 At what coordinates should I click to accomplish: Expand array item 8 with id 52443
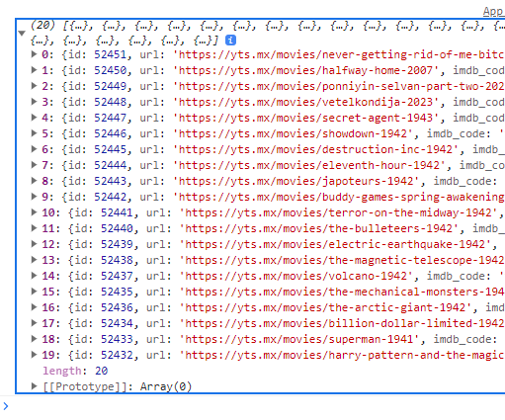pyautogui.click(x=34, y=181)
